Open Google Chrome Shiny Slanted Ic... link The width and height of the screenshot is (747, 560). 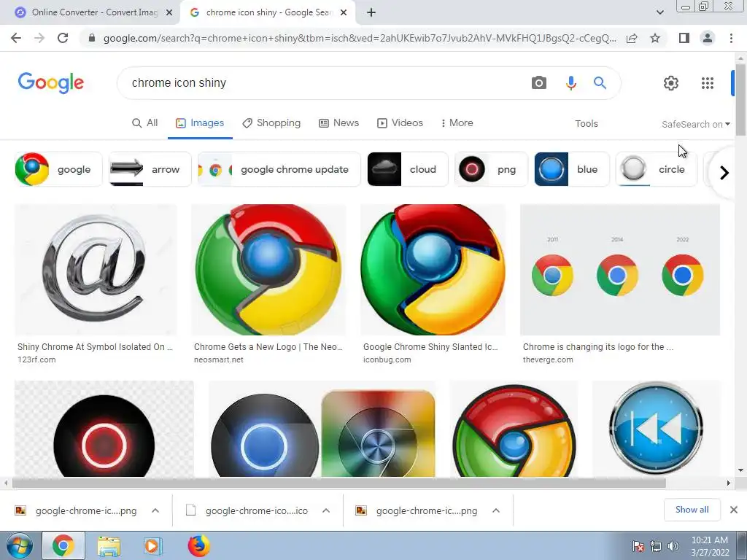click(x=430, y=346)
